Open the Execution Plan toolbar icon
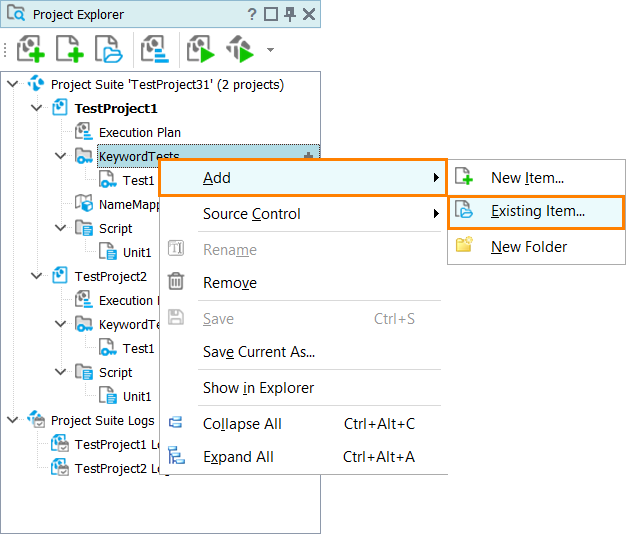The width and height of the screenshot is (626, 534). (155, 49)
